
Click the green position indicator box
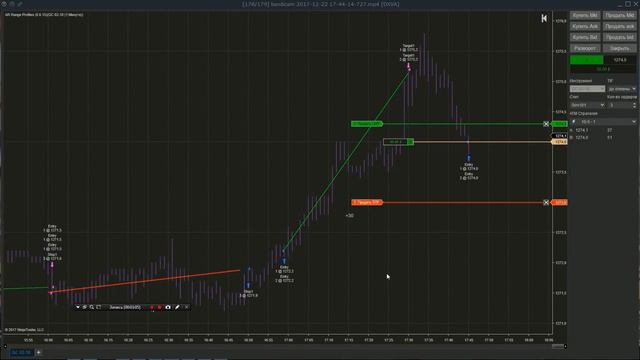point(587,60)
